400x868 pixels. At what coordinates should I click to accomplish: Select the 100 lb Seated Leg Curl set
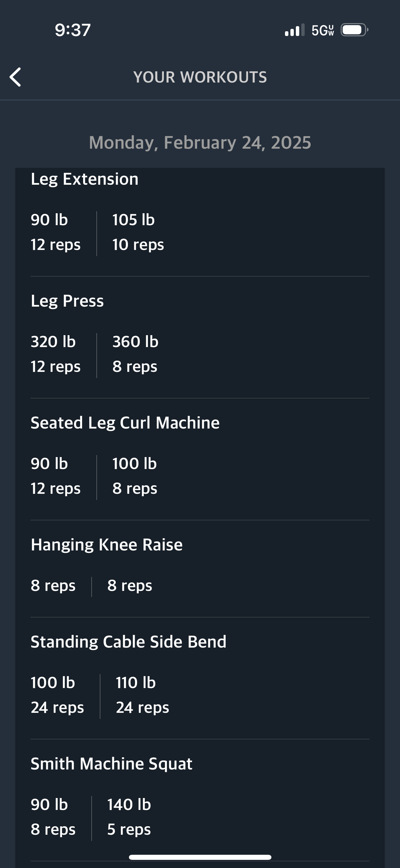[x=135, y=476]
